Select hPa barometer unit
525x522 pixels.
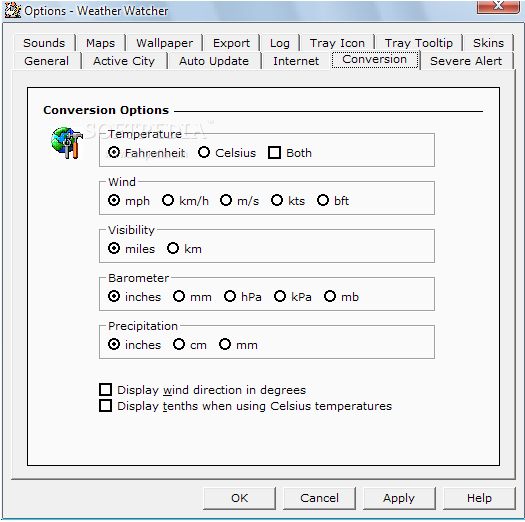243,296
